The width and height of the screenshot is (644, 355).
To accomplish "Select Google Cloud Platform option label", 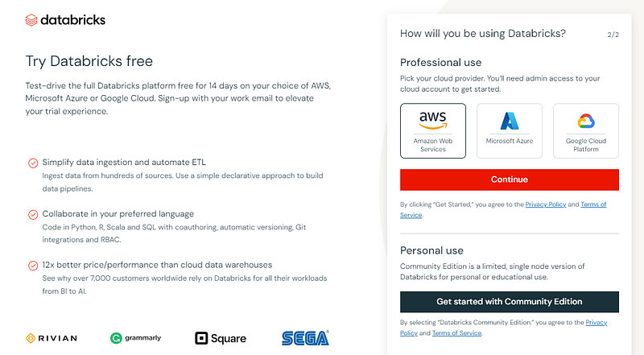I will [x=586, y=145].
